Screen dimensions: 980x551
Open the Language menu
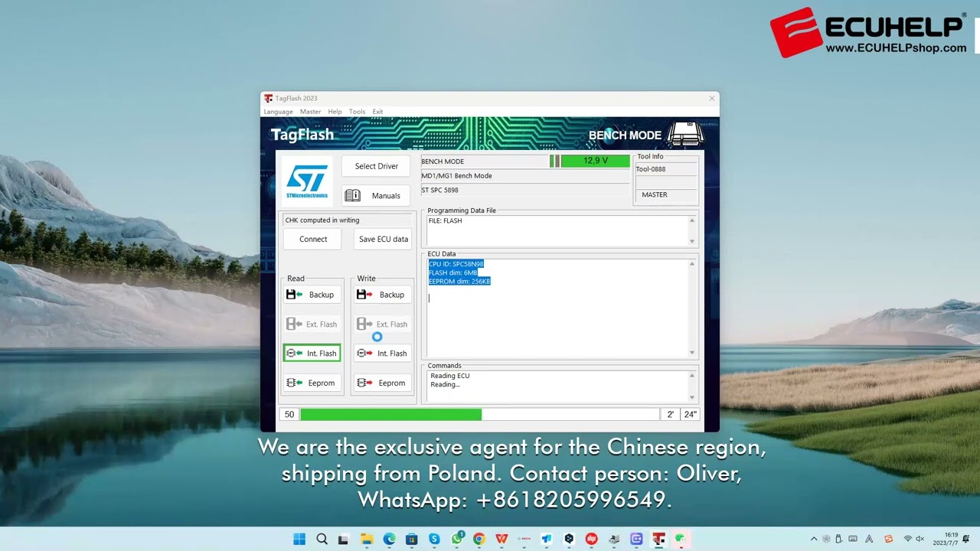[279, 112]
